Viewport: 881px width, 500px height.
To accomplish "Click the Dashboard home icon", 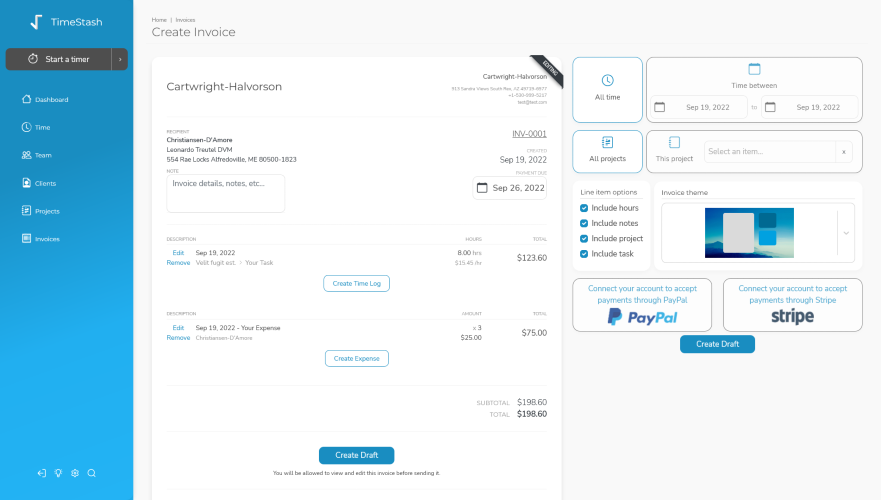I will (x=26, y=99).
